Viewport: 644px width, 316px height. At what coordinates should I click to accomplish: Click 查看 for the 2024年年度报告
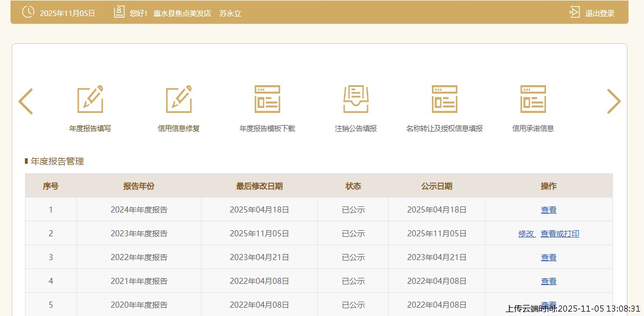[548, 210]
